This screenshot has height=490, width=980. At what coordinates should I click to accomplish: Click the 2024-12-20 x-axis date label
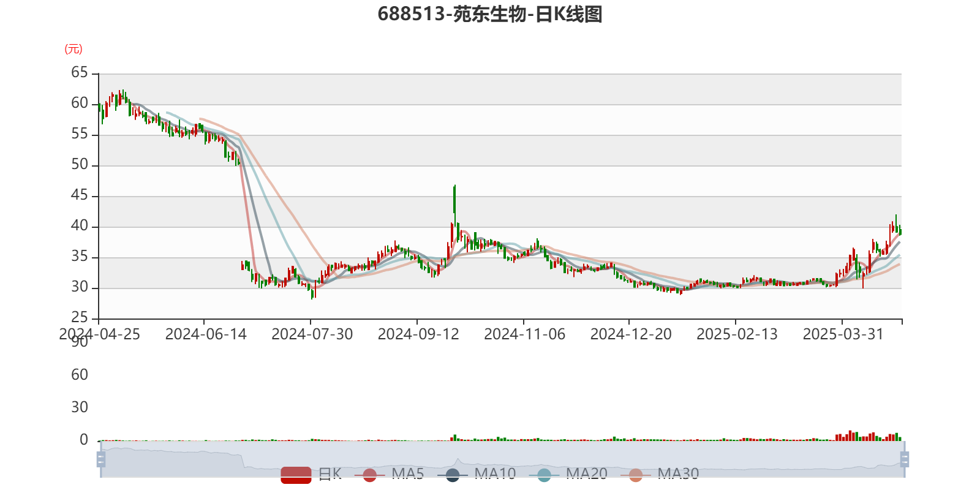630,334
